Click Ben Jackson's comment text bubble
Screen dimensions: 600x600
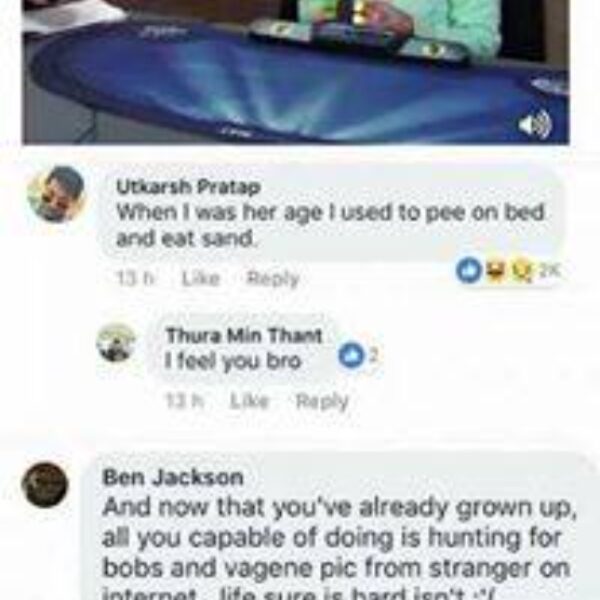pos(339,527)
